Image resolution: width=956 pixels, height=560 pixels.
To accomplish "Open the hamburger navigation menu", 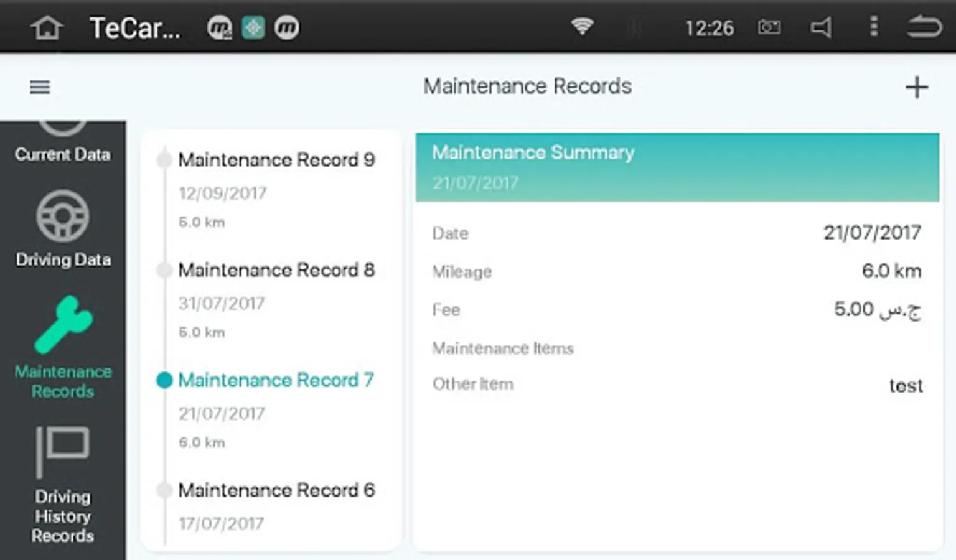I will click(40, 87).
